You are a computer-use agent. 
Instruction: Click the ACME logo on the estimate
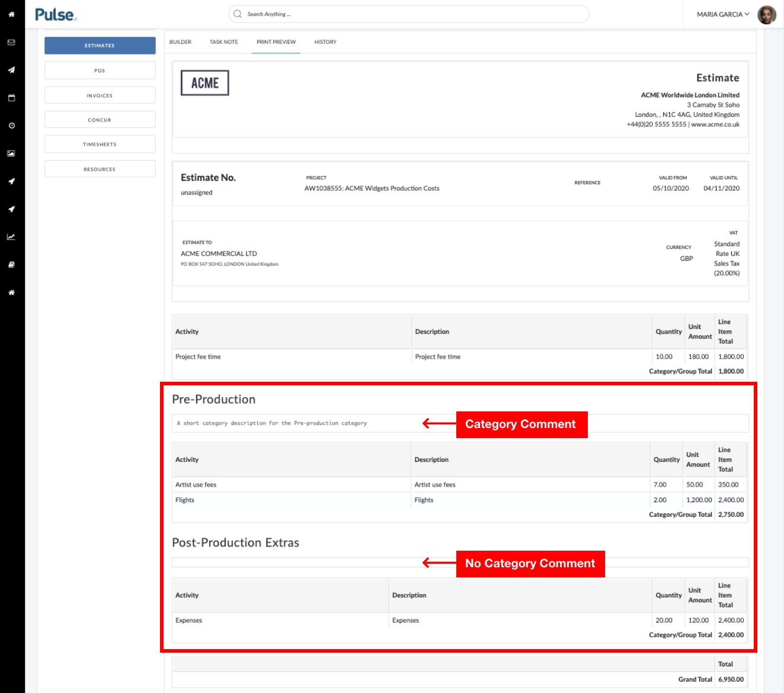coord(205,83)
